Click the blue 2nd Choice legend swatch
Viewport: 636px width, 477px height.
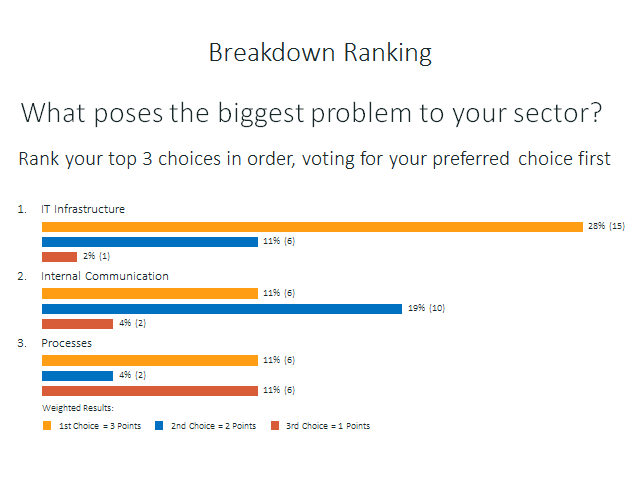coord(159,425)
